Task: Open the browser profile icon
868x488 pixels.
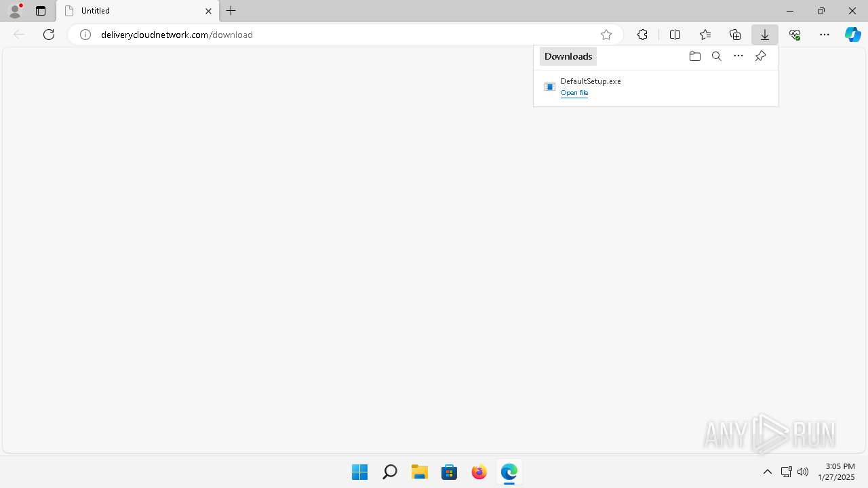Action: click(x=15, y=11)
